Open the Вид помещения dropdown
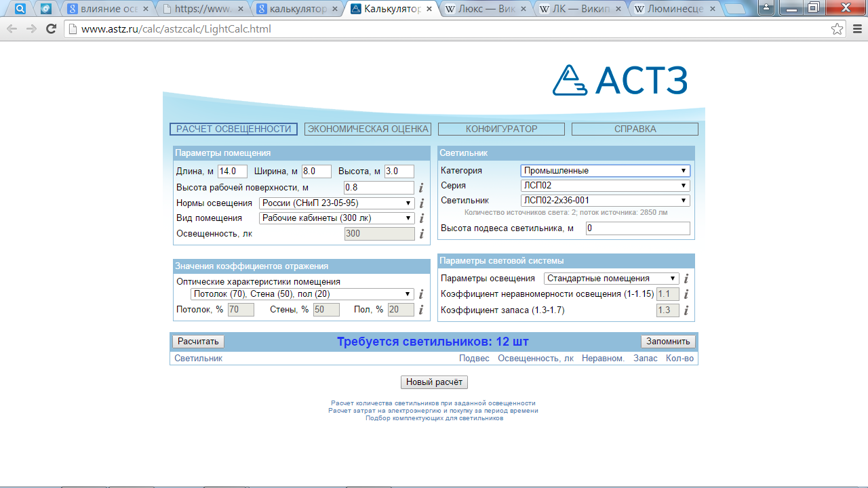Screen dimensions: 868x488 point(337,218)
